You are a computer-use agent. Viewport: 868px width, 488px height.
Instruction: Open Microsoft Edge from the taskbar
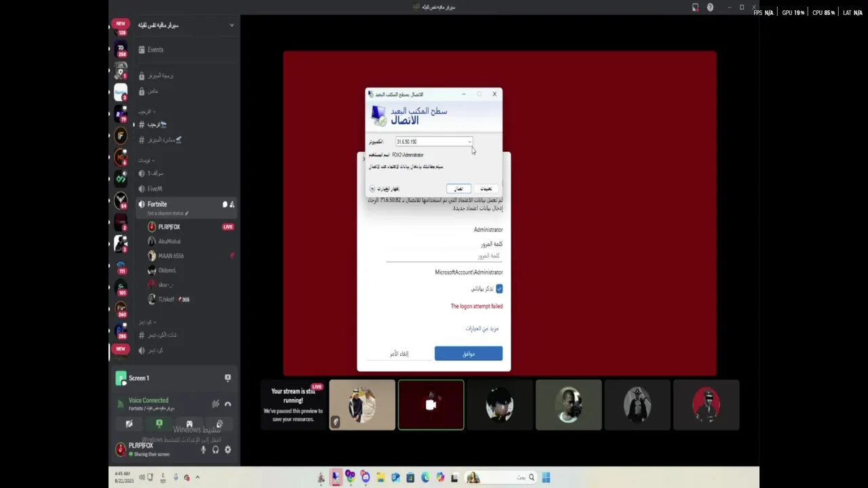click(425, 478)
